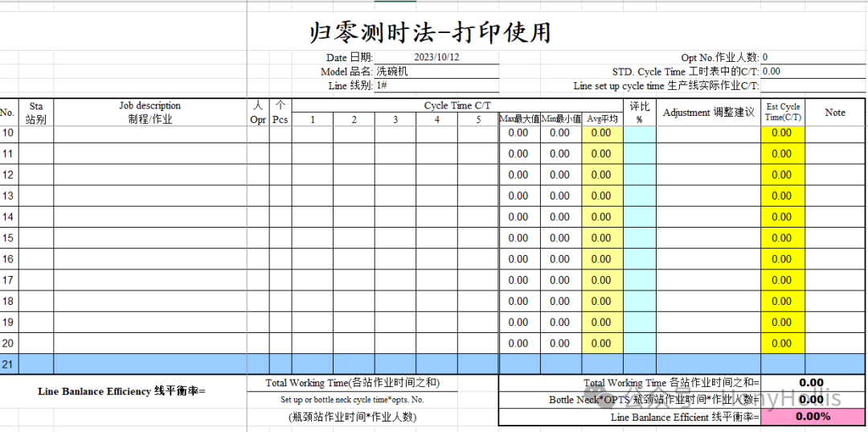The width and height of the screenshot is (868, 432).
Task: Select the title 归零测时法-打印使用
Action: point(431,32)
